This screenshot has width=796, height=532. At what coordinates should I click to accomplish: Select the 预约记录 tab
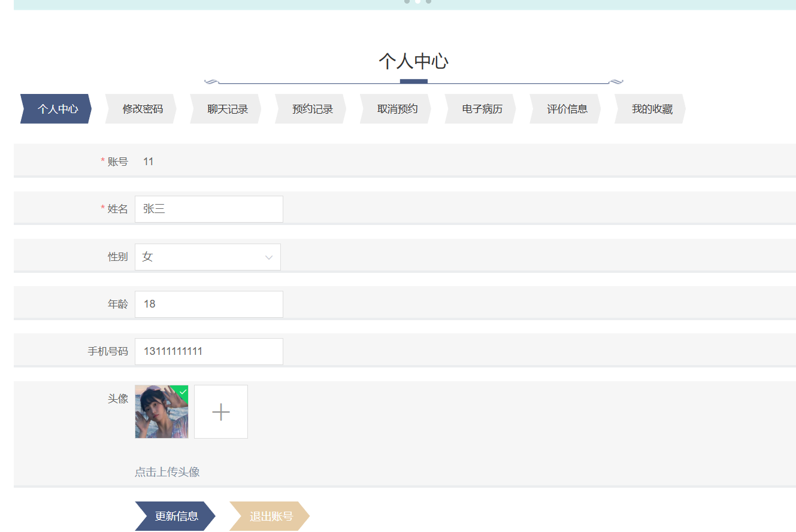pyautogui.click(x=312, y=109)
